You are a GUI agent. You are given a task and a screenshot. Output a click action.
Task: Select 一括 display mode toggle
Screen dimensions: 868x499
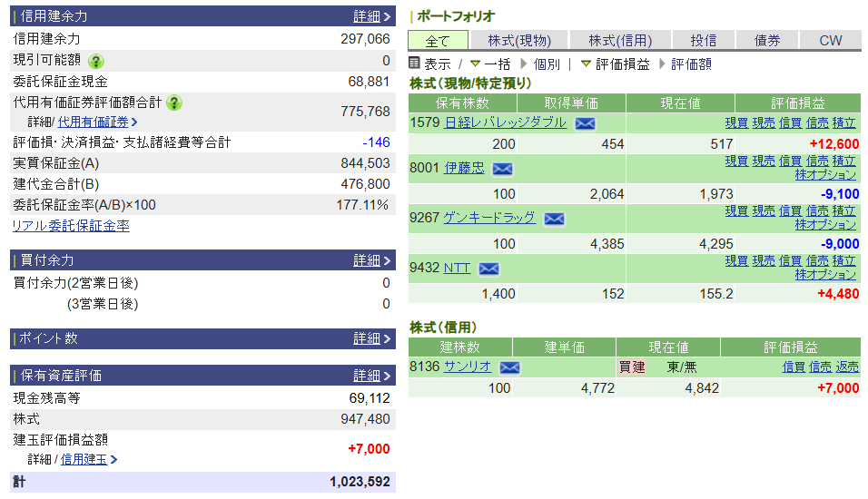click(490, 64)
